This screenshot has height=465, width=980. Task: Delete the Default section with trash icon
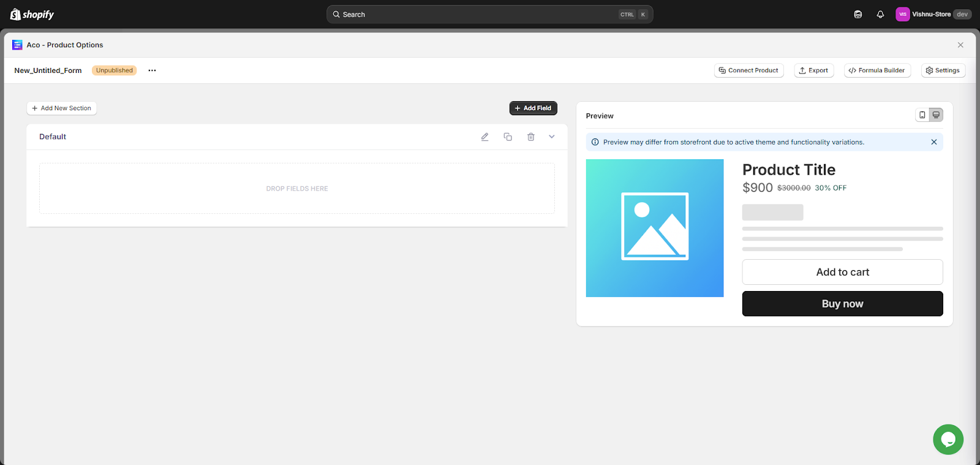(x=531, y=137)
